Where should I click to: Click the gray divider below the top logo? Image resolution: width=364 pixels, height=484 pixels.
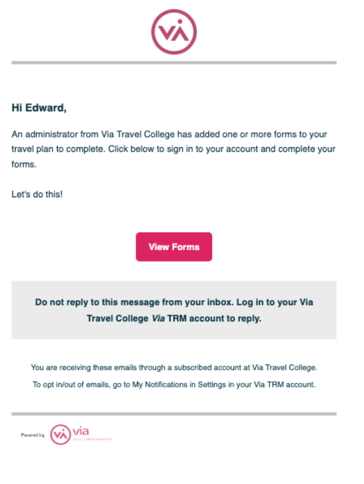point(174,63)
